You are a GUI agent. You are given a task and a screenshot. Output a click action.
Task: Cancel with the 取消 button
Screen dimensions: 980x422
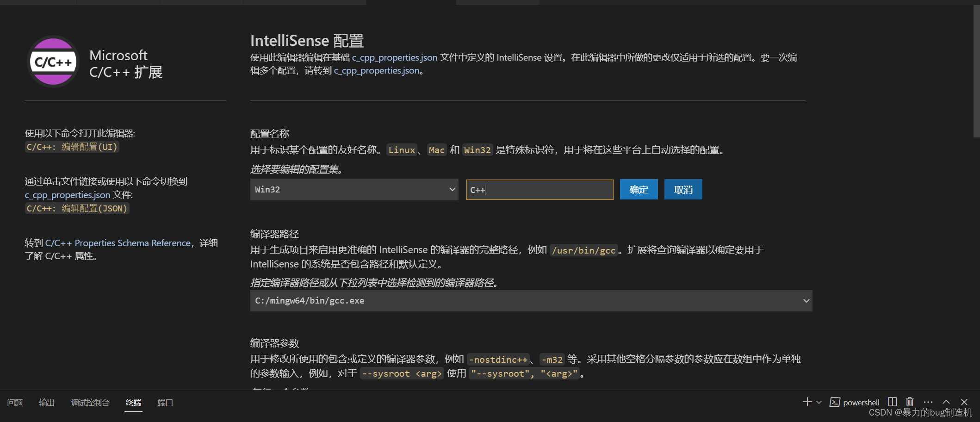click(683, 190)
